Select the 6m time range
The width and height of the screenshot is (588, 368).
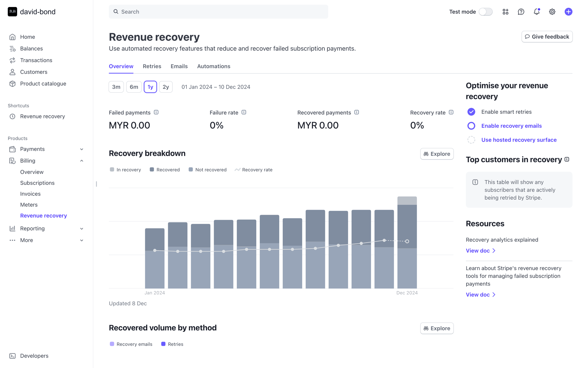point(134,87)
